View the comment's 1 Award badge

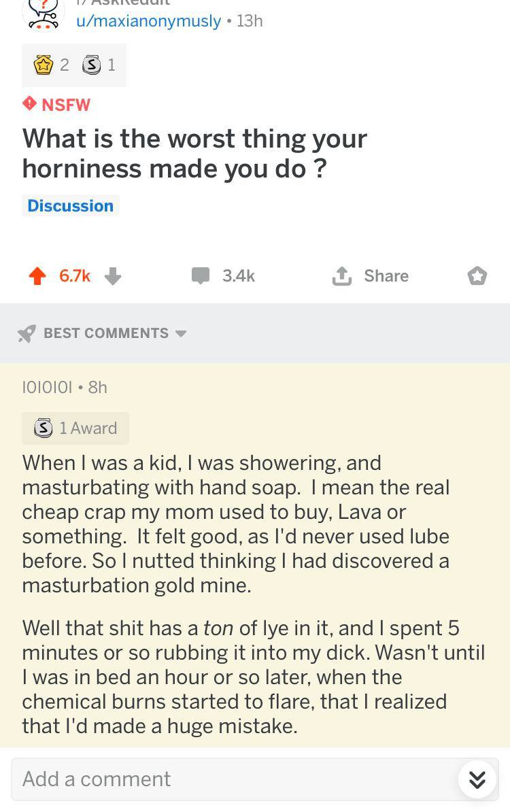coord(75,428)
